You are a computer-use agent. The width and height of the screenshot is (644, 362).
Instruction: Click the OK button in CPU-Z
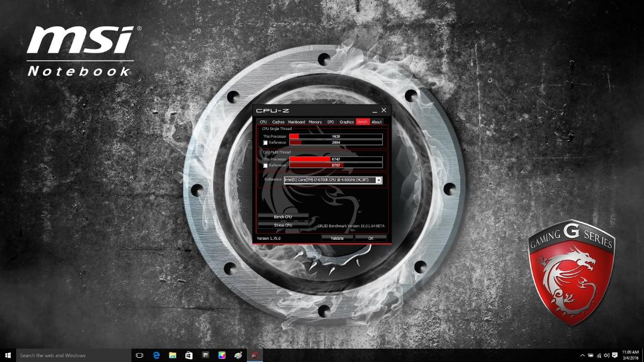(370, 239)
